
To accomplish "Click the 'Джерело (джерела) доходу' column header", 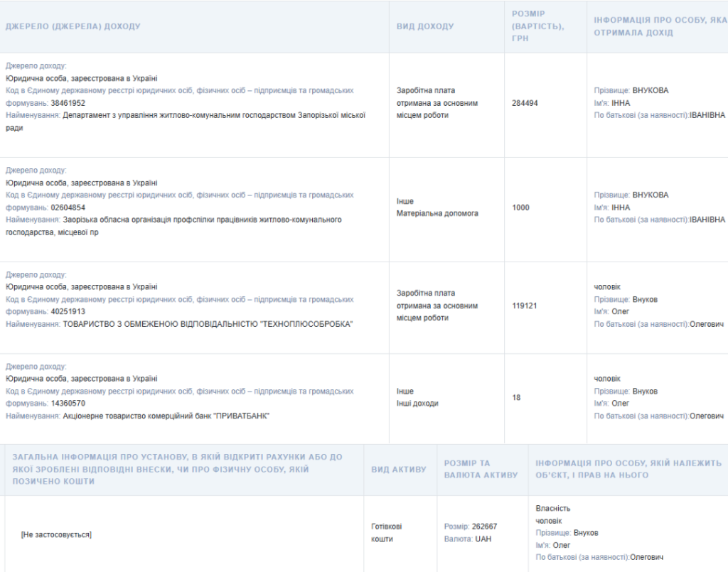I will click(73, 26).
